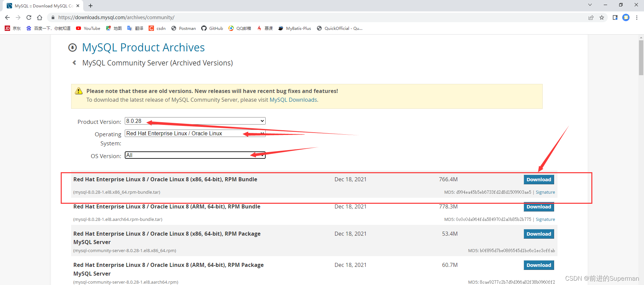Open the flame icon bookmark
This screenshot has width=644, height=285.
tap(265, 28)
